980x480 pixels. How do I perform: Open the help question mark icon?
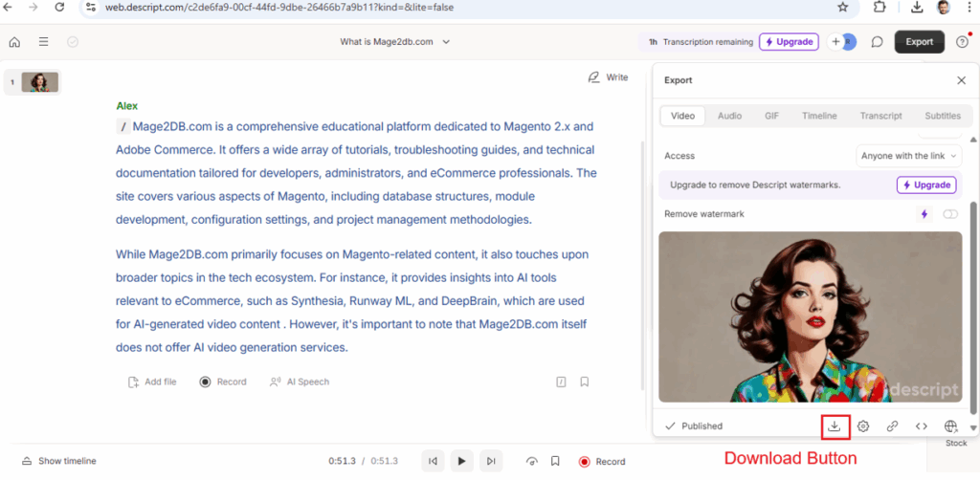tap(963, 42)
